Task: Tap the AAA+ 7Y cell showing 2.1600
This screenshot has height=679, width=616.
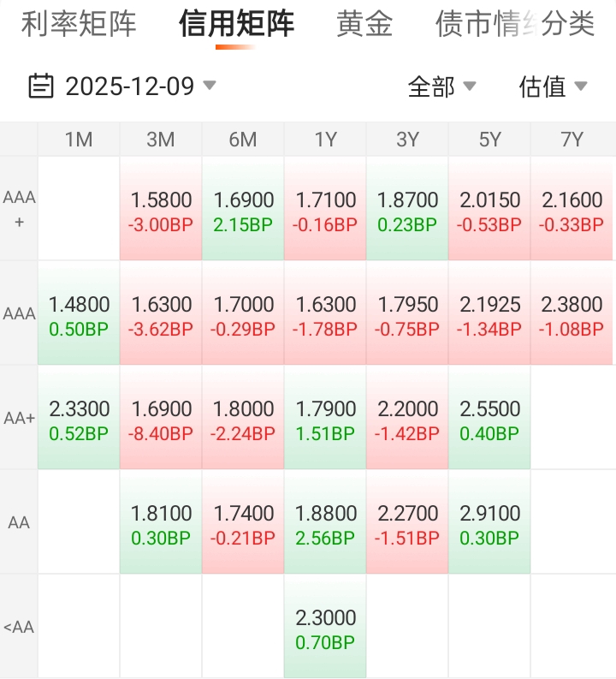Action: (572, 211)
